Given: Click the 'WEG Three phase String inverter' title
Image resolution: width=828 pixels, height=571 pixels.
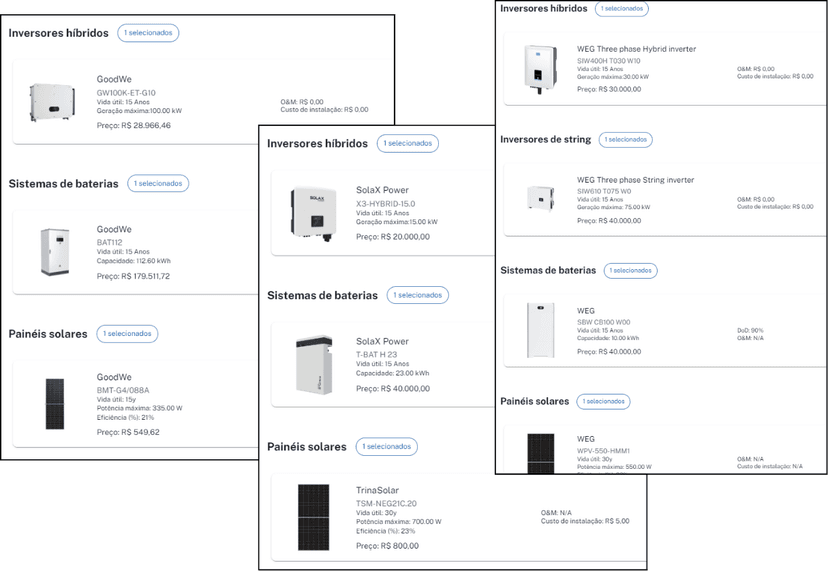Looking at the screenshot, I should click(635, 180).
